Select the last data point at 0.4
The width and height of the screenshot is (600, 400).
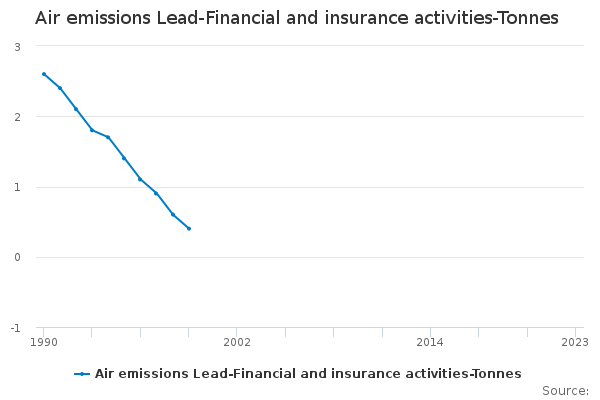pos(189,229)
